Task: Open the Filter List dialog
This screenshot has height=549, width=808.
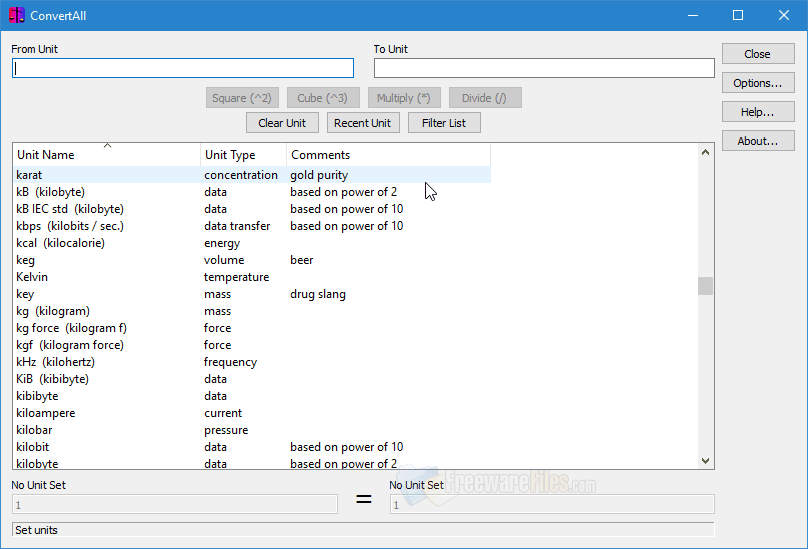Action: coord(444,123)
